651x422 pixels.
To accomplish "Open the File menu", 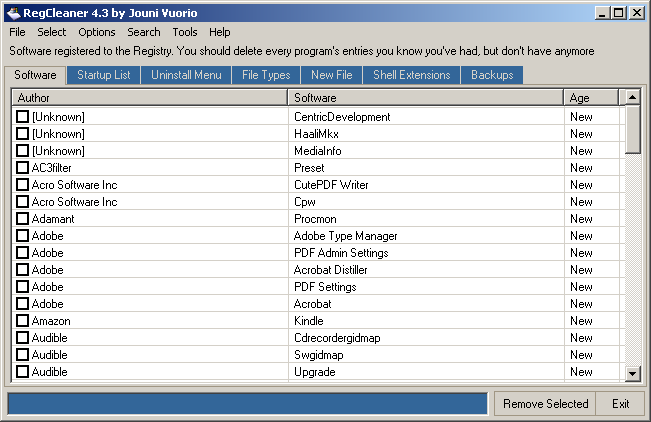I will click(17, 32).
